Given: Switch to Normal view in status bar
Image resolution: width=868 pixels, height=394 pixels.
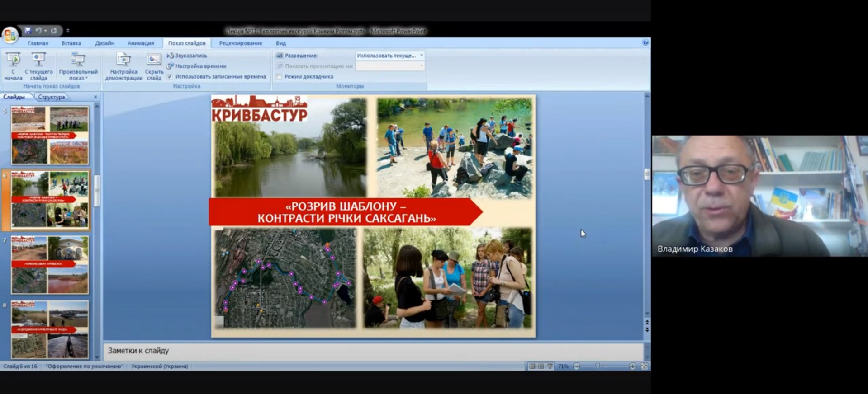Looking at the screenshot, I should [532, 366].
